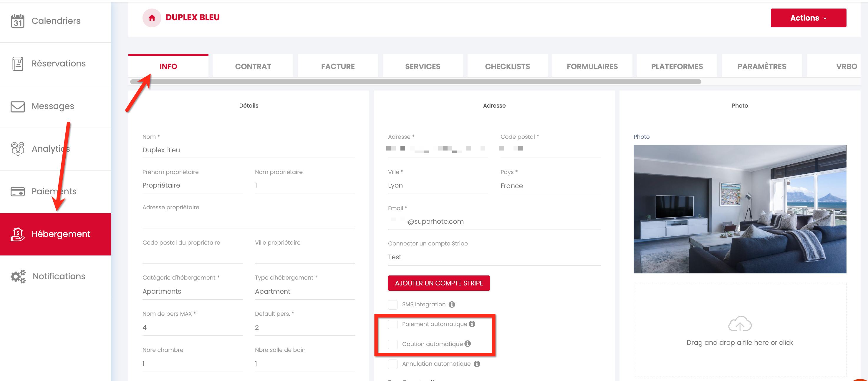The width and height of the screenshot is (868, 381).
Task: Enable the SMS Integration checkbox
Action: point(392,305)
